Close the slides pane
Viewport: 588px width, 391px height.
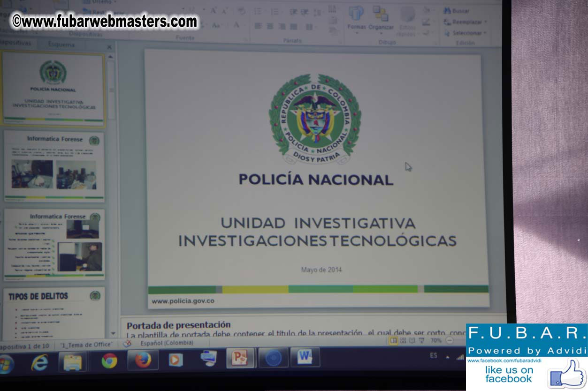click(109, 47)
